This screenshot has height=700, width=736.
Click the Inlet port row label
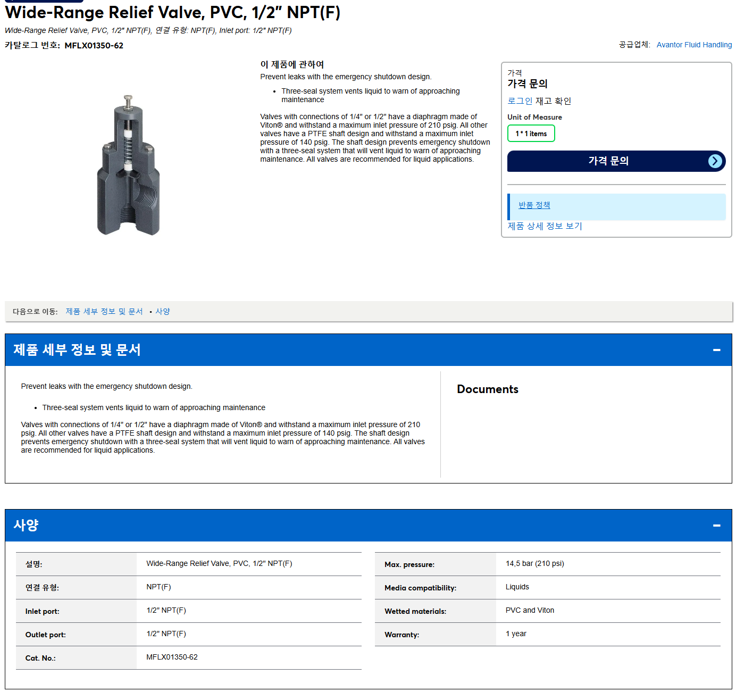[x=42, y=612]
